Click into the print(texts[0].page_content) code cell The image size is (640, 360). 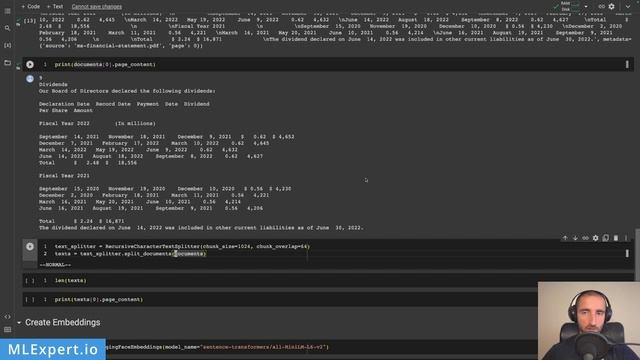tap(286, 299)
